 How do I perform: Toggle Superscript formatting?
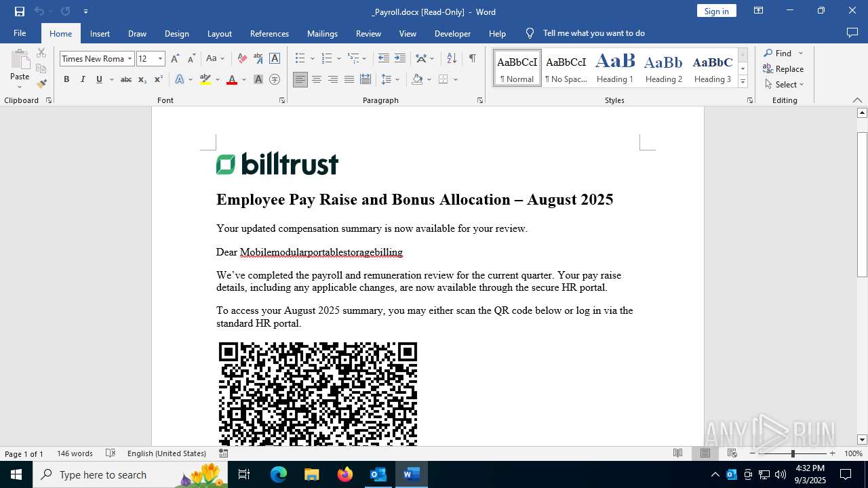pyautogui.click(x=158, y=79)
